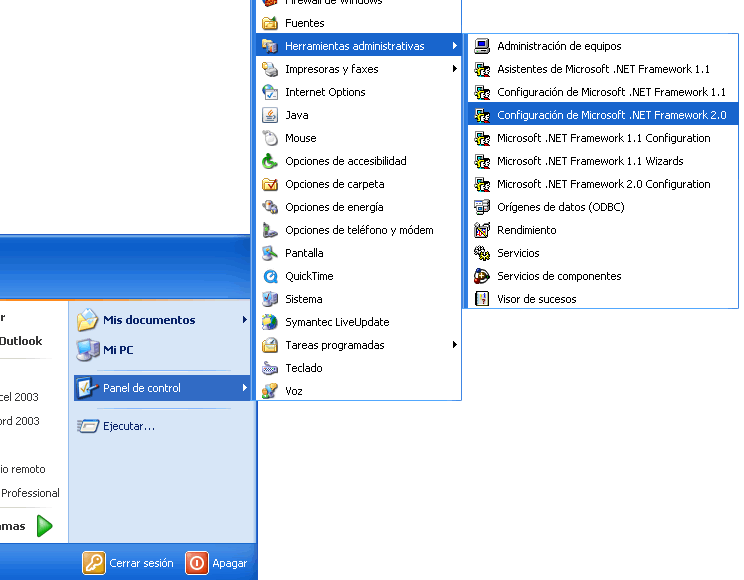Expand the Mis documentos submenu arrow
Viewport: 744px width, 580px height.
click(244, 319)
